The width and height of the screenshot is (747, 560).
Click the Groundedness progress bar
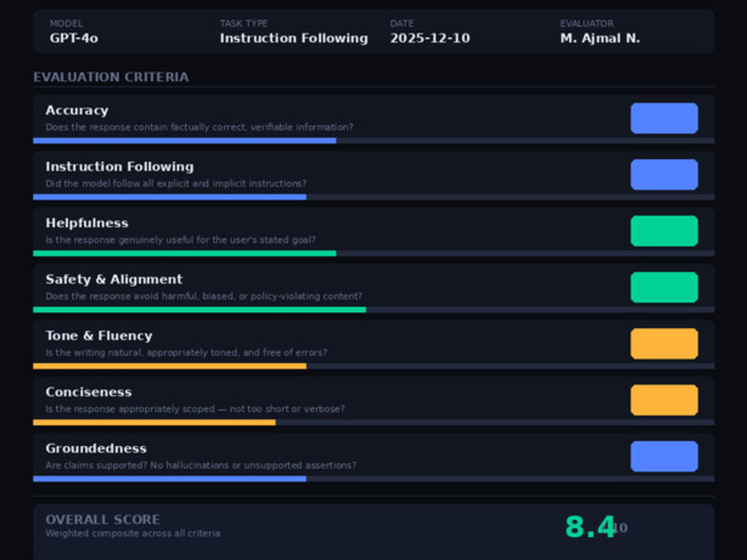tap(373, 479)
